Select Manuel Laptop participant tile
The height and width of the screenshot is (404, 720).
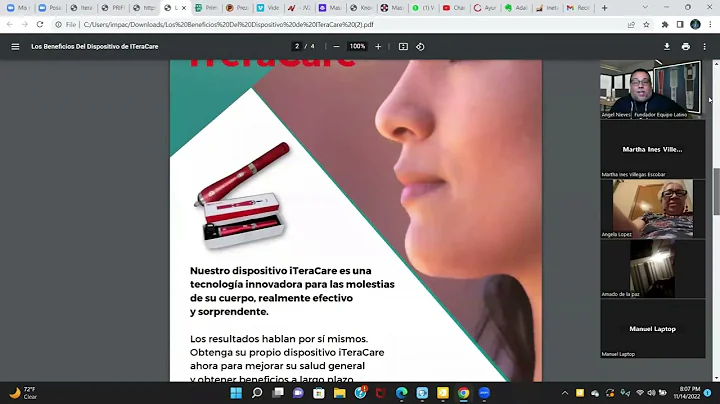coord(652,329)
